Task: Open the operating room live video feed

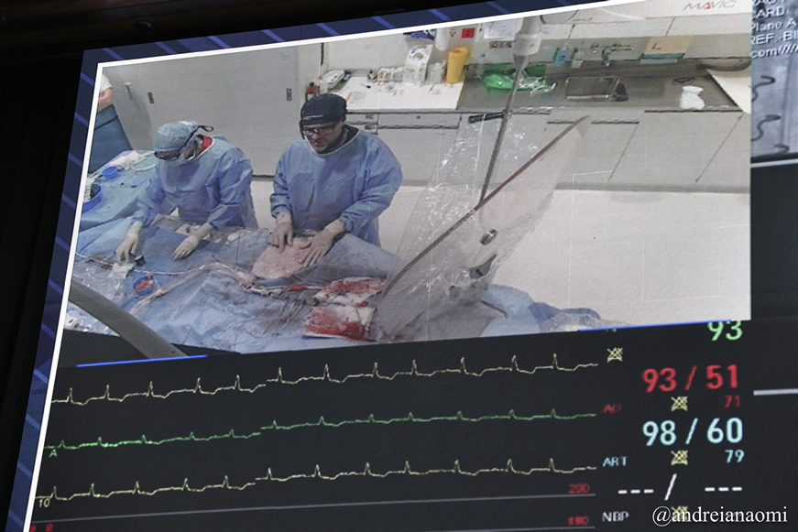Action: (x=412, y=183)
